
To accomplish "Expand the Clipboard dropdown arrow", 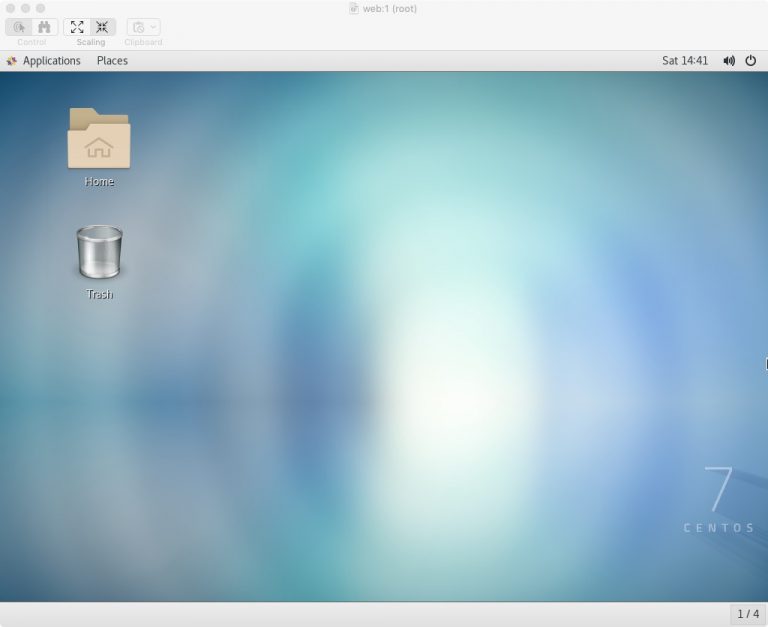I will click(x=153, y=27).
